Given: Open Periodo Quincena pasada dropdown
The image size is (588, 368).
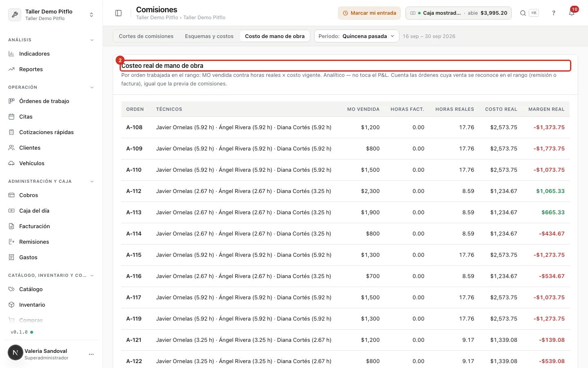Looking at the screenshot, I should click(356, 36).
